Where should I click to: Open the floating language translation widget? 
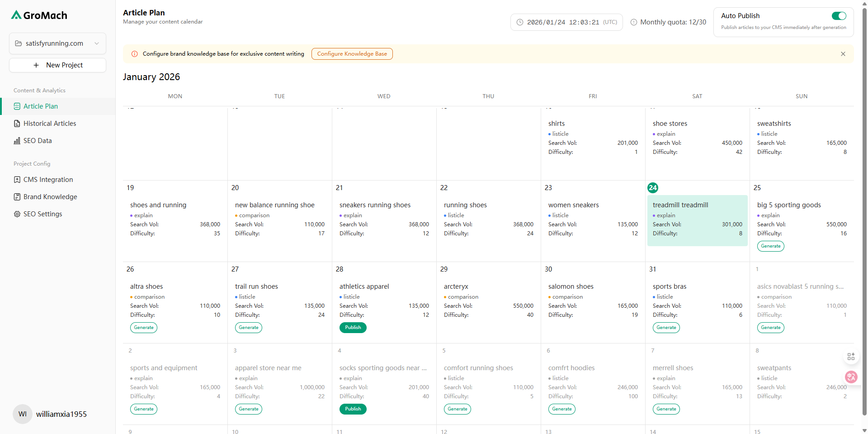pyautogui.click(x=851, y=377)
